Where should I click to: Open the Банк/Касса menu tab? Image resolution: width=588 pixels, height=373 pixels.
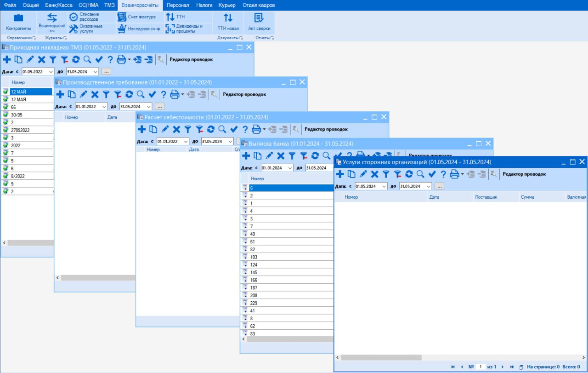(x=59, y=5)
